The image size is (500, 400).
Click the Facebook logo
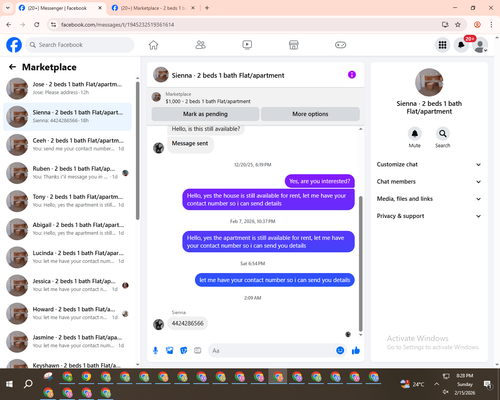(14, 45)
